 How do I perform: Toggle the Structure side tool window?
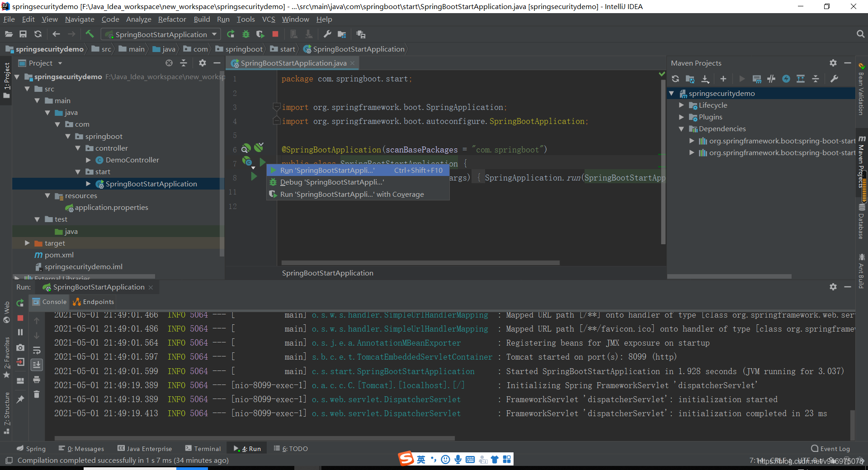(x=6, y=413)
